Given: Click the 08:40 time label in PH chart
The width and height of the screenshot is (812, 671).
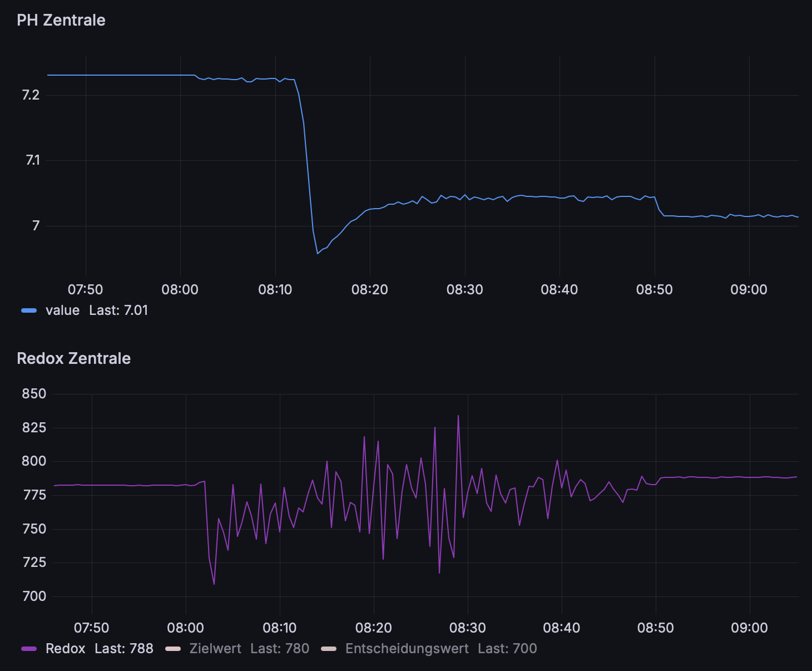Looking at the screenshot, I should coord(560,290).
